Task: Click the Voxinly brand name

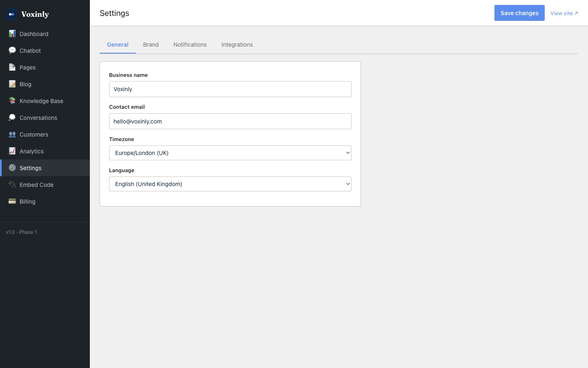Action: click(x=35, y=14)
